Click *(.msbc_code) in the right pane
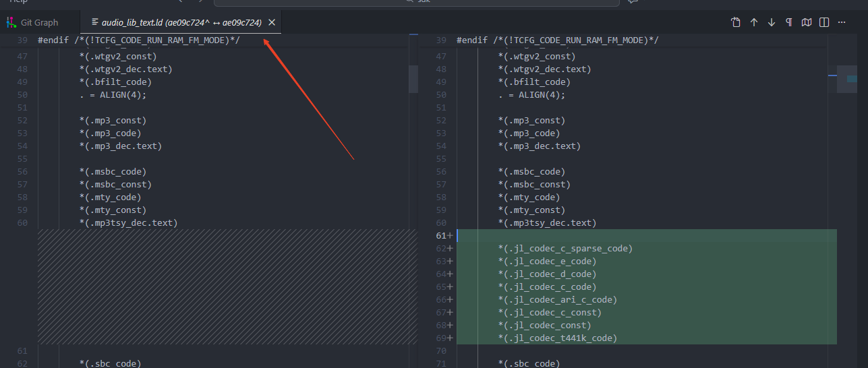Image resolution: width=868 pixels, height=368 pixels. 531,172
